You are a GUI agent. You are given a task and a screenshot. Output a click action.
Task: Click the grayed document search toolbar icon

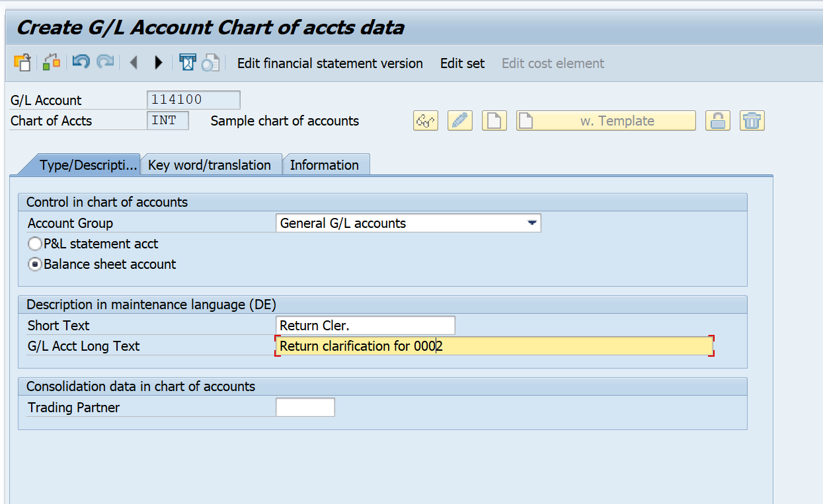point(211,63)
